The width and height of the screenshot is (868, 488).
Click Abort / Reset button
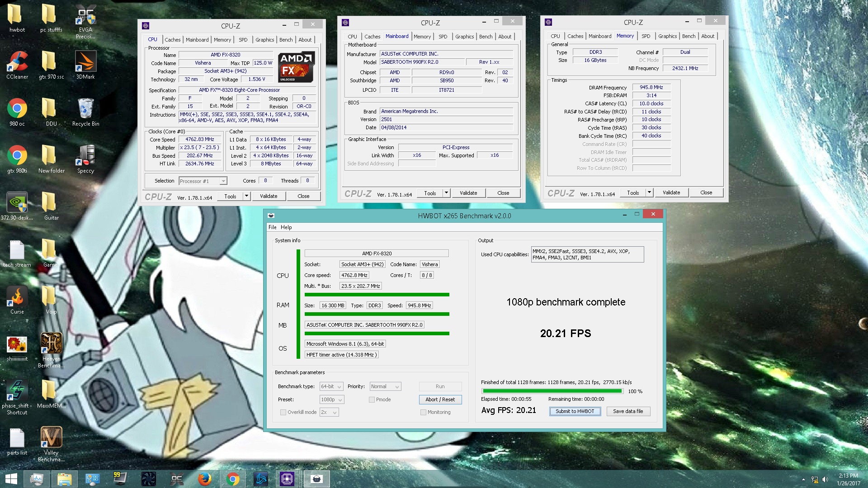[x=440, y=399]
